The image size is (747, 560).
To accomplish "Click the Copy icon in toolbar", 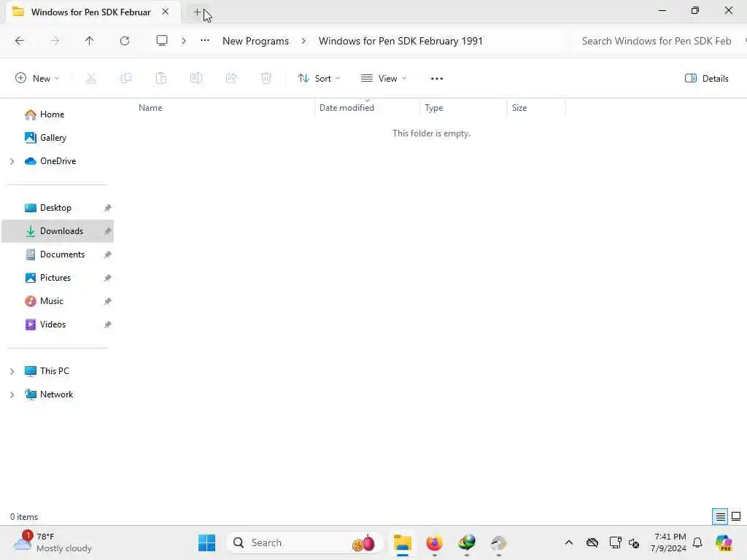I will [126, 79].
